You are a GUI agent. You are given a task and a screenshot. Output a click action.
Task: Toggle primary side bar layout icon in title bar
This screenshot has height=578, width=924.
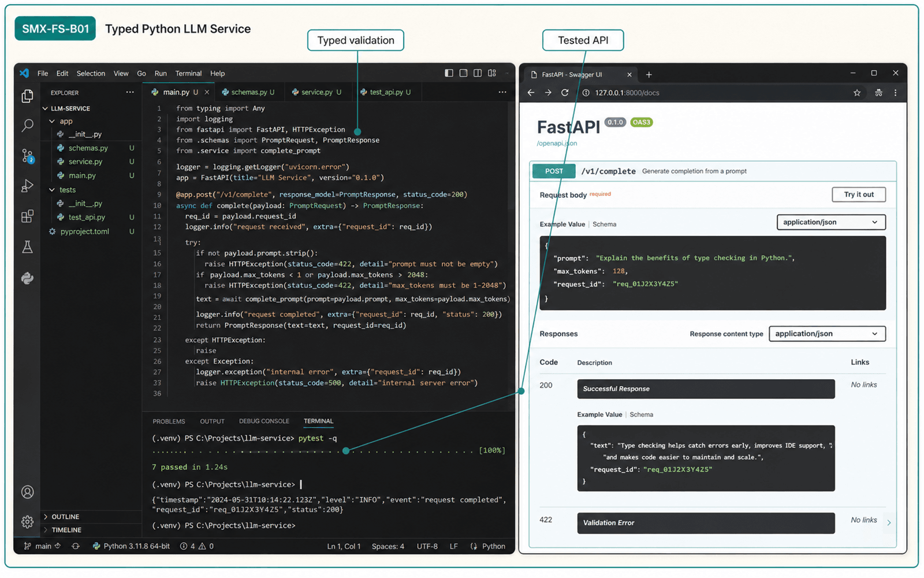449,73
